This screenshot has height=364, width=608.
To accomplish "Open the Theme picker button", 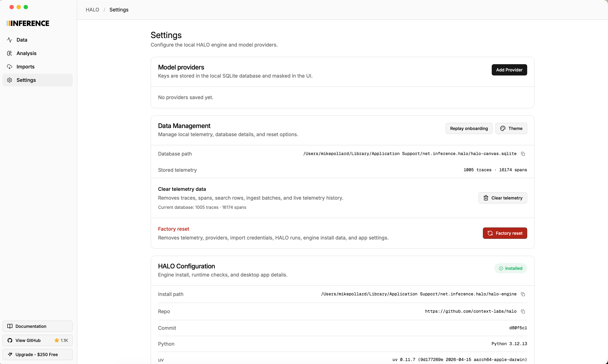I will click(x=511, y=129).
